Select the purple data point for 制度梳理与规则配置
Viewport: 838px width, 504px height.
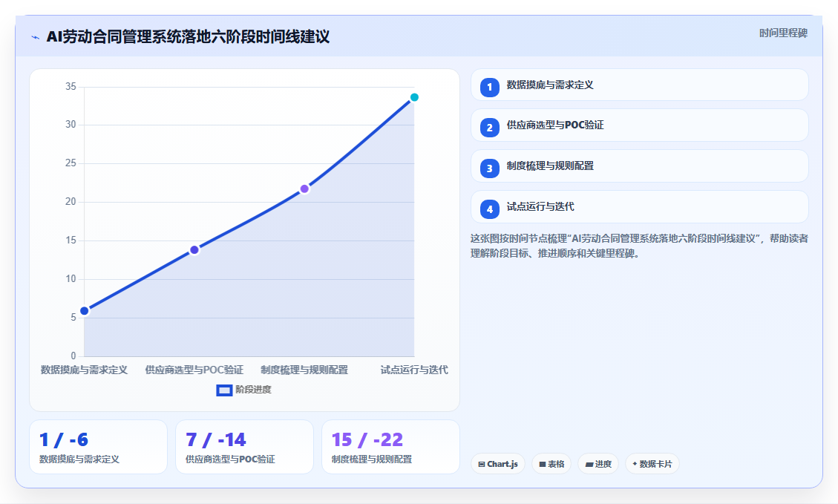click(x=304, y=189)
